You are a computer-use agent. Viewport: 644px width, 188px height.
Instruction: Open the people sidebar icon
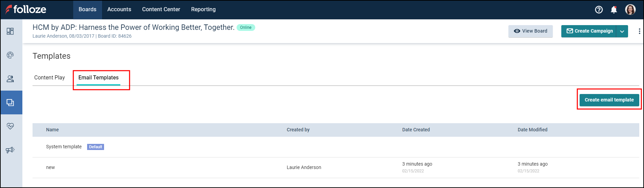[x=10, y=79]
